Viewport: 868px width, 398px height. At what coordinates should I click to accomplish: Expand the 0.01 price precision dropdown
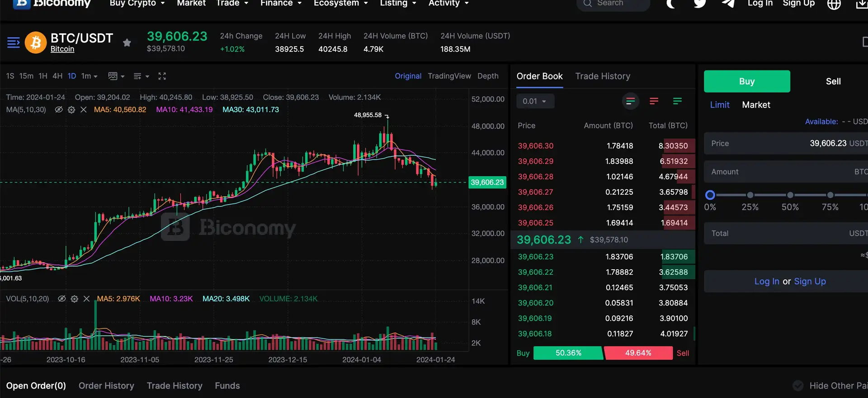coord(535,101)
